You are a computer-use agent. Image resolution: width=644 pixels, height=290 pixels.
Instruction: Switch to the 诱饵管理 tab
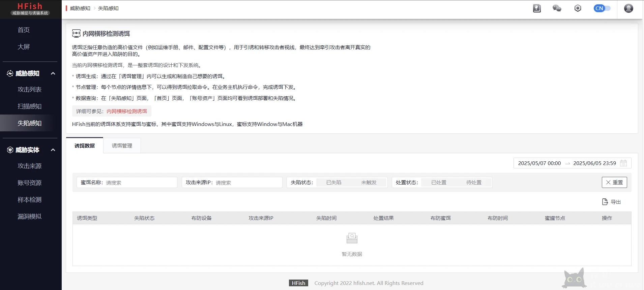pos(122,146)
